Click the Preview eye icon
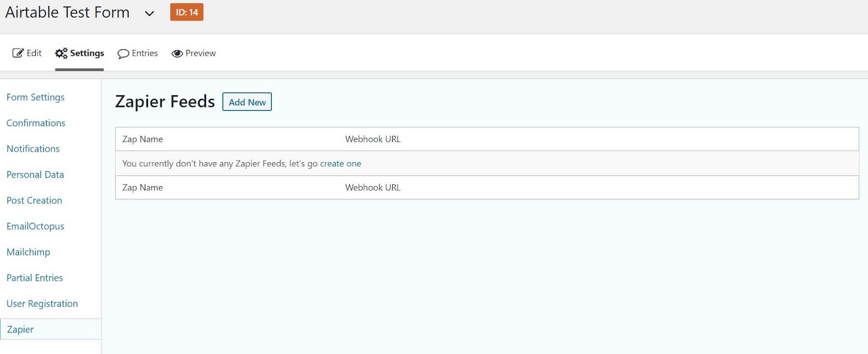 tap(177, 53)
